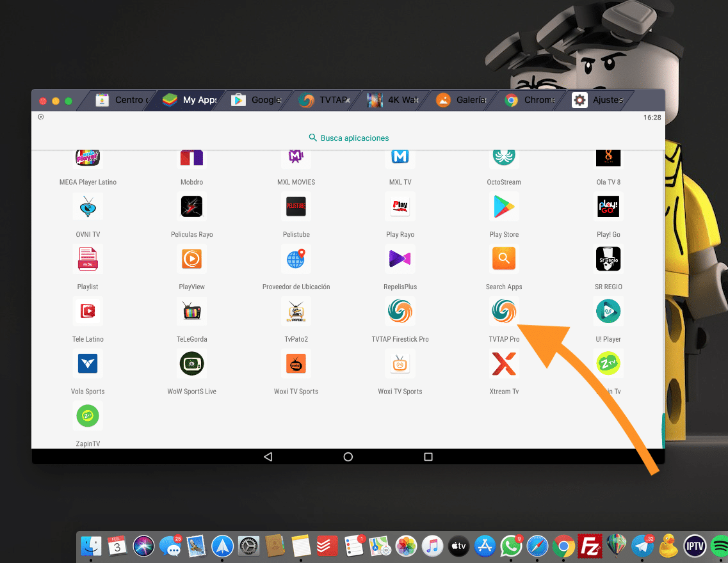Start Pelistube
Screen dimensions: 728x563
click(296, 207)
